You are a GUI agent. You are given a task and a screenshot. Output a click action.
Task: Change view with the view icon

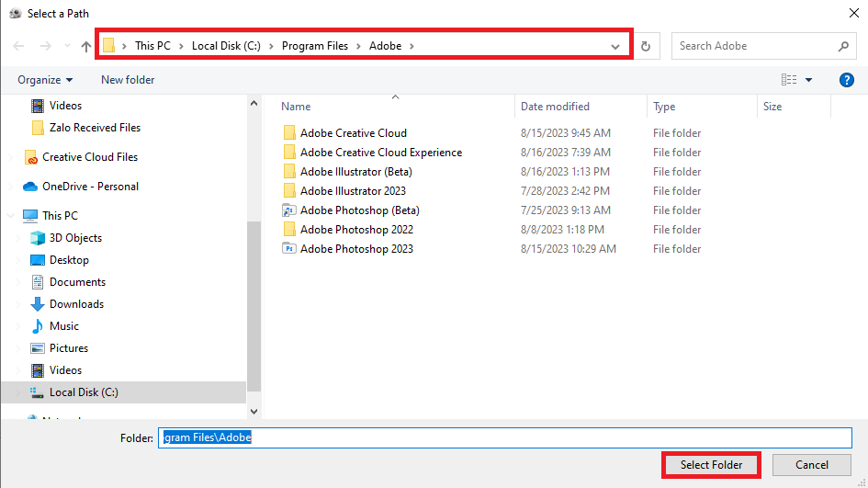[789, 80]
